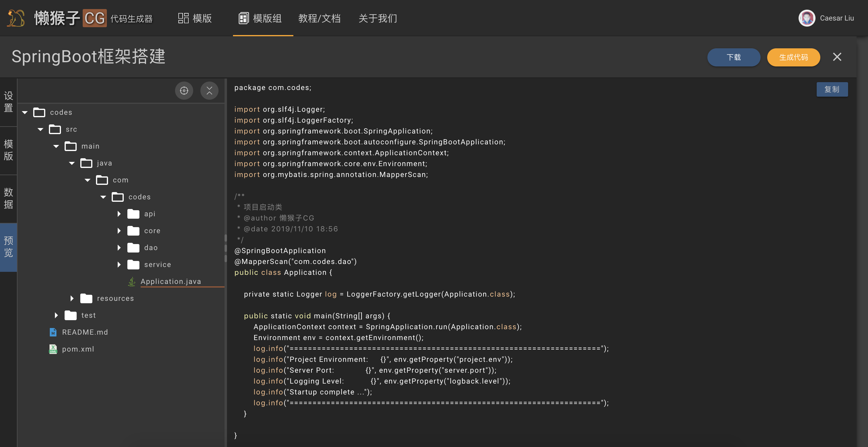Open Application.java via its Java icon
This screenshot has width=868, height=447.
[131, 281]
